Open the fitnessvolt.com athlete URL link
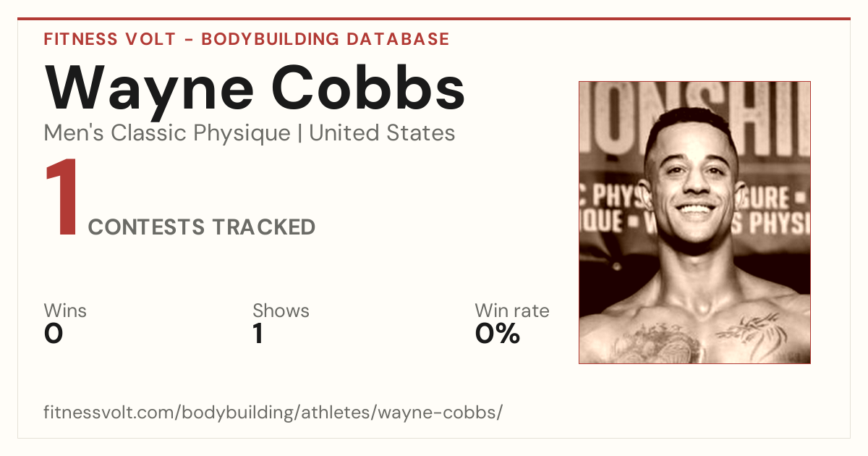The height and width of the screenshot is (456, 868). (273, 413)
